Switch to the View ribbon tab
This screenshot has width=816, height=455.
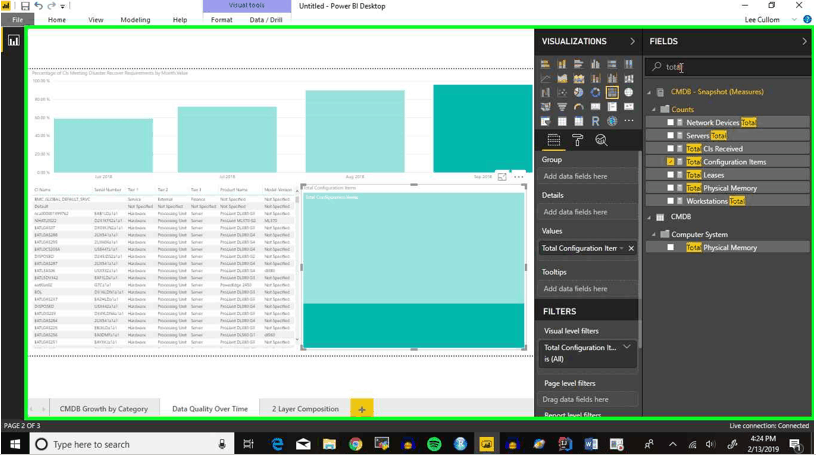pos(96,20)
